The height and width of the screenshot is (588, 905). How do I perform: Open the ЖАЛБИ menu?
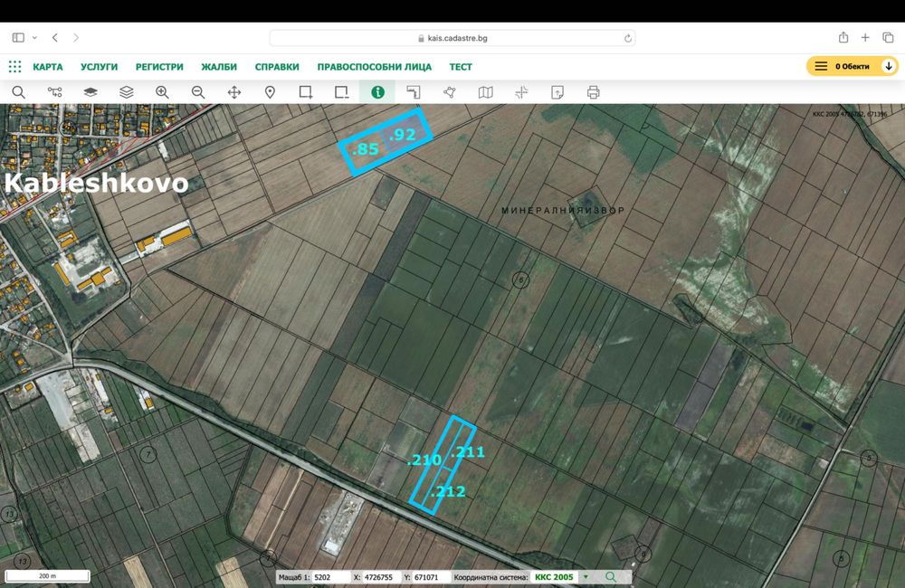[x=219, y=67]
